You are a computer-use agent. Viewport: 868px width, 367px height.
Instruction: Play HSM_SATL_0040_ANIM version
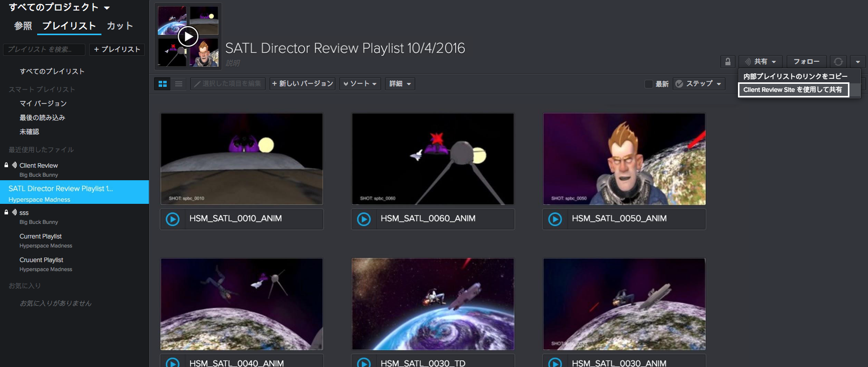coord(173,362)
